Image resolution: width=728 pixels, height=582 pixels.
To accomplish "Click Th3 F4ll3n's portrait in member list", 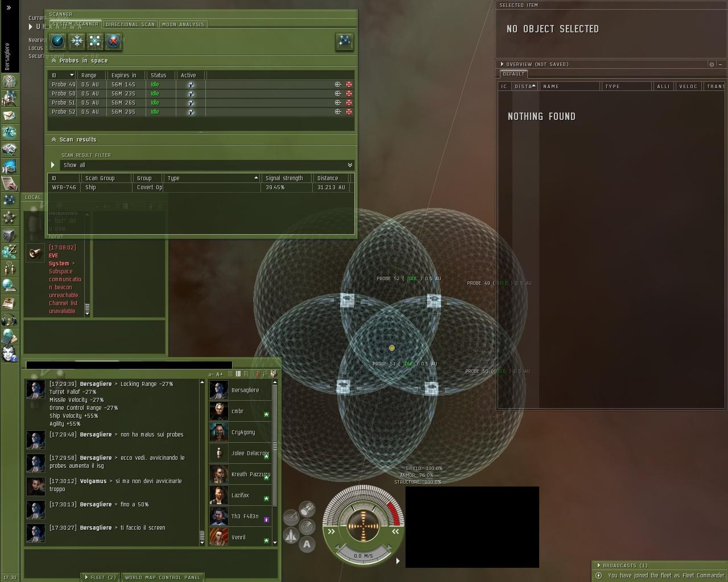I will [219, 516].
